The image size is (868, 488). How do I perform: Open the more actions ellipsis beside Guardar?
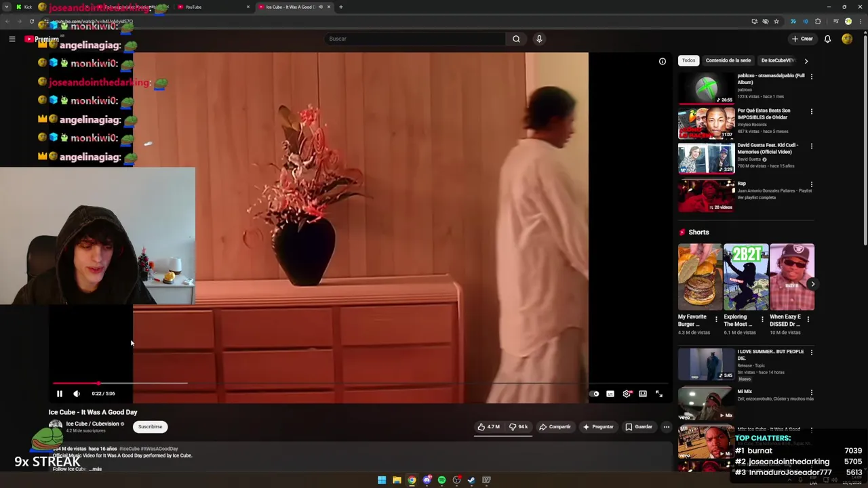[667, 427]
